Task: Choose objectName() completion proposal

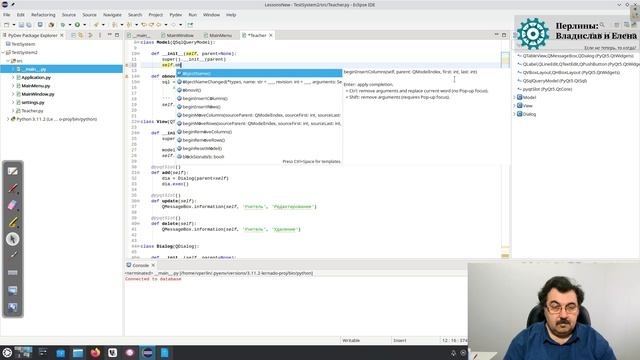Action: (259, 73)
